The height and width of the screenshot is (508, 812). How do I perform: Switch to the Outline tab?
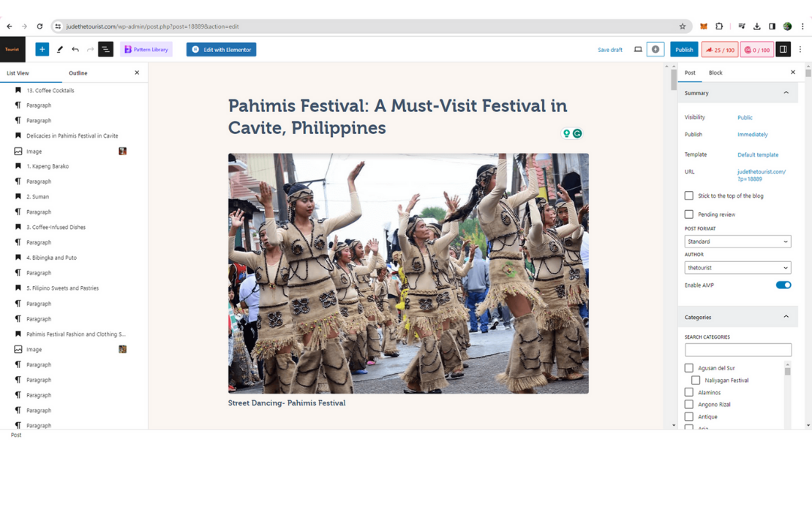click(x=78, y=73)
